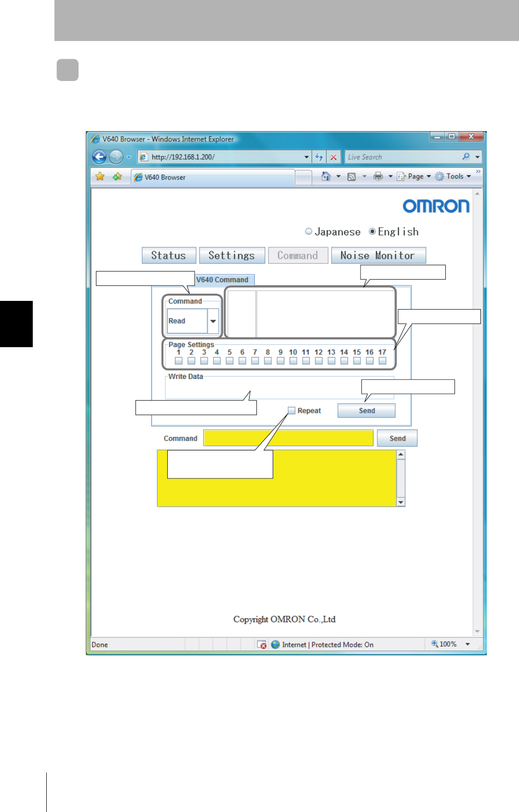
Task: Select the Japanese language option
Action: pos(308,231)
